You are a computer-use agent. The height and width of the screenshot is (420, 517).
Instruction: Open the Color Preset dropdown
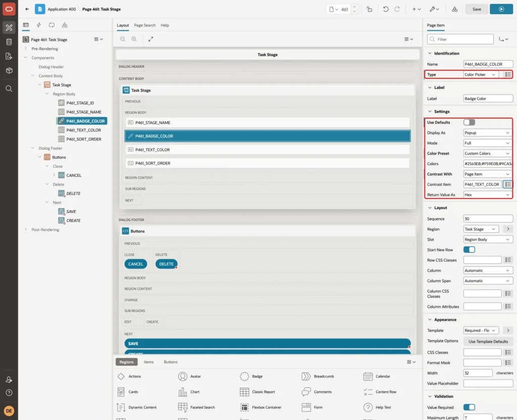488,153
